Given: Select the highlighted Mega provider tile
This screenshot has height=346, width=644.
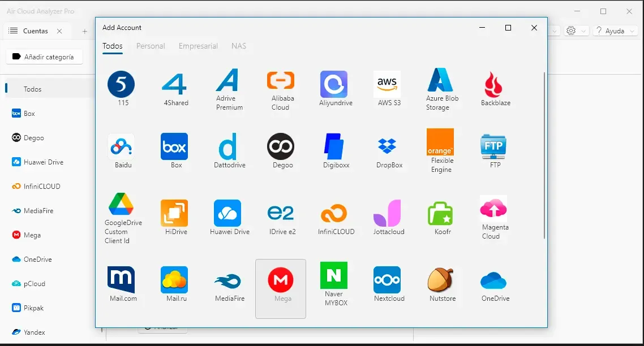Looking at the screenshot, I should (281, 288).
